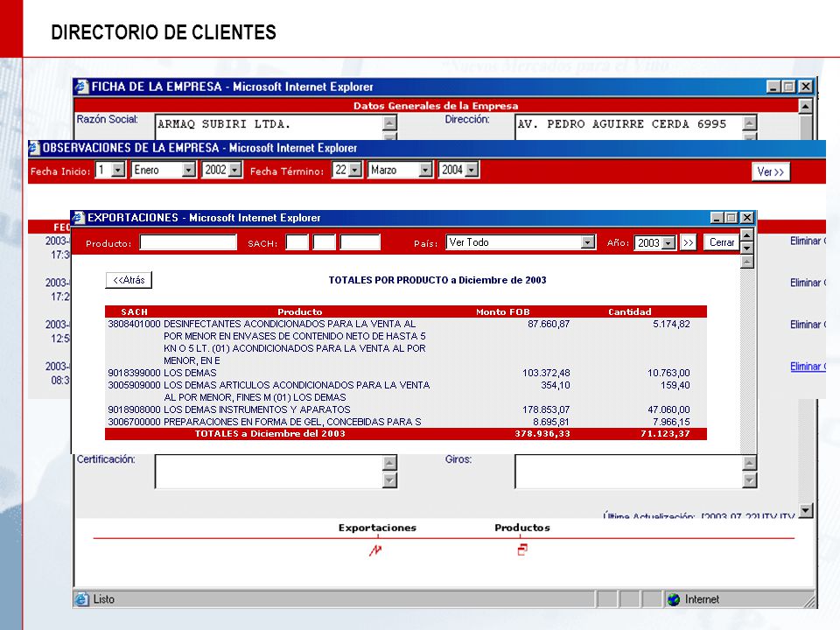The image size is (840, 630).
Task: Click the IE page icon beside Listo
Action: (x=81, y=599)
